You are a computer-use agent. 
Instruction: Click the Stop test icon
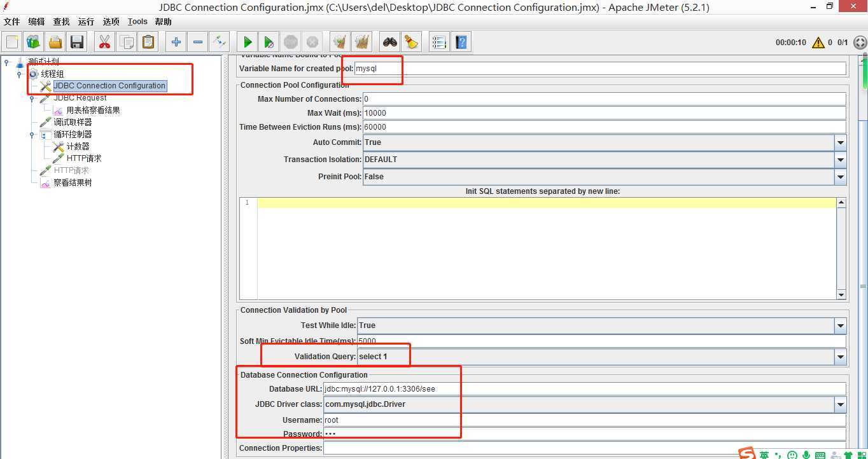(x=291, y=42)
